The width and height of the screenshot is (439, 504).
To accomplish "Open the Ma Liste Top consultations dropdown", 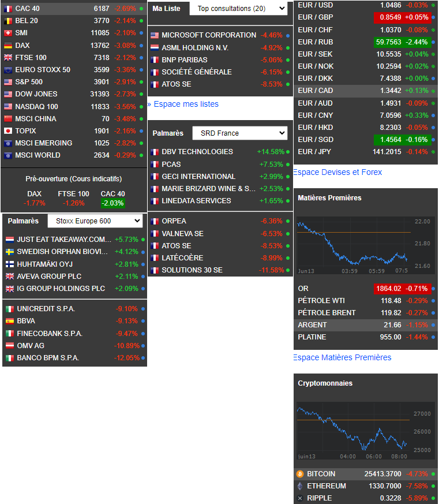I will [239, 9].
